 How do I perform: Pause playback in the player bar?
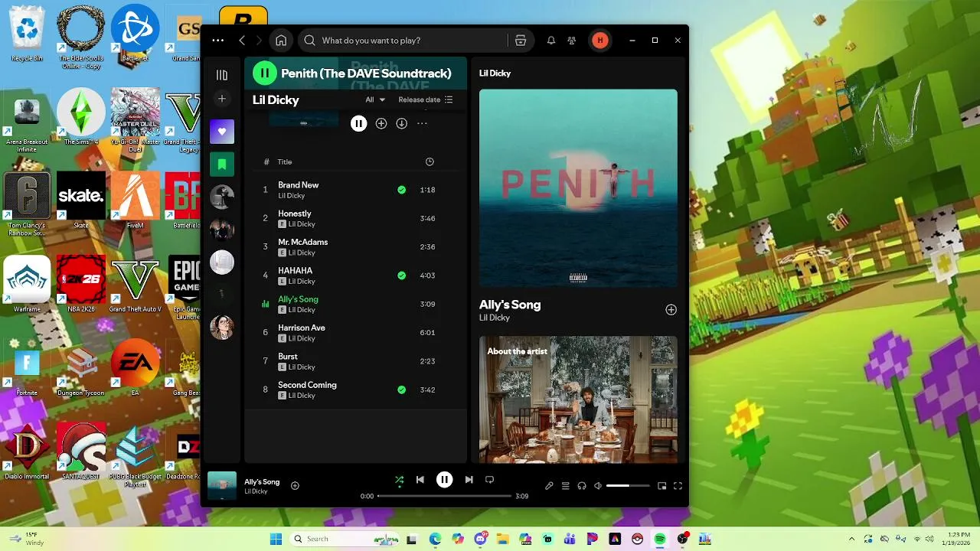[444, 480]
